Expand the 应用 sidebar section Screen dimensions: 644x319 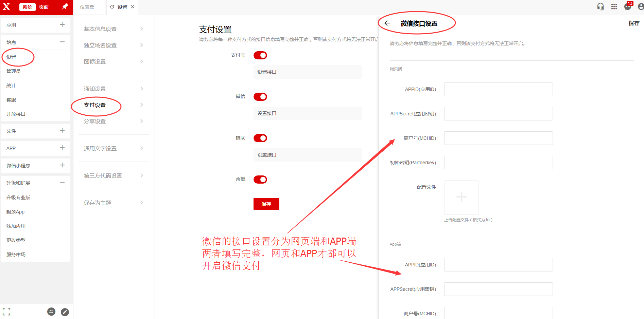(62, 24)
